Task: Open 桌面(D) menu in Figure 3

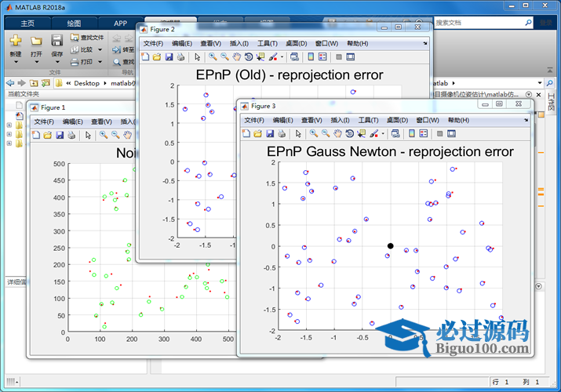Action: coord(398,120)
